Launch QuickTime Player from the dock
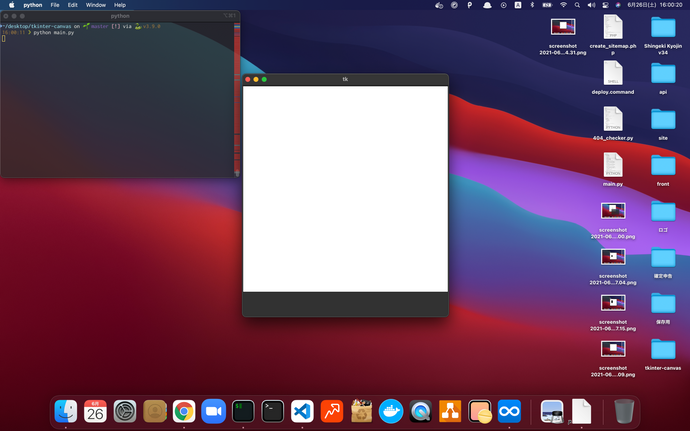This screenshot has width=690, height=431. (420, 411)
